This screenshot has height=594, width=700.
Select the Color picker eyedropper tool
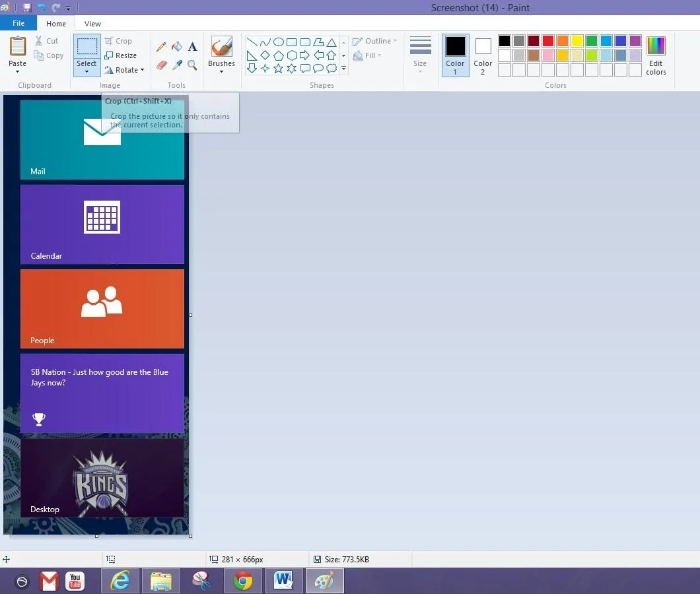[x=177, y=65]
